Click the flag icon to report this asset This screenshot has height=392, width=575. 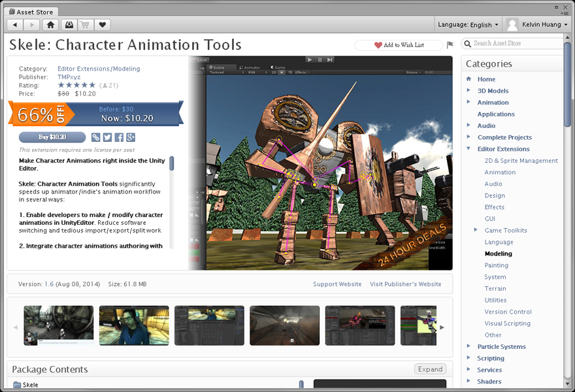[450, 45]
